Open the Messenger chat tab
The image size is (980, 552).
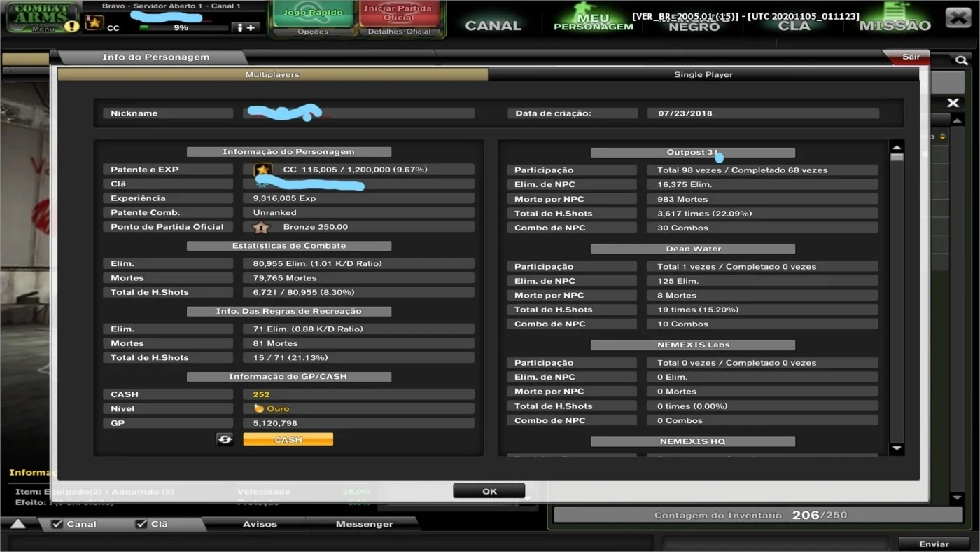[364, 524]
